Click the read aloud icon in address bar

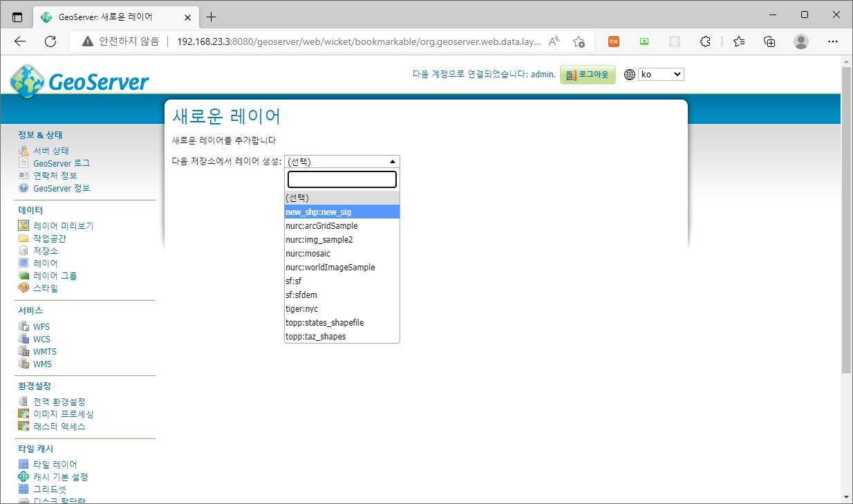tap(554, 41)
